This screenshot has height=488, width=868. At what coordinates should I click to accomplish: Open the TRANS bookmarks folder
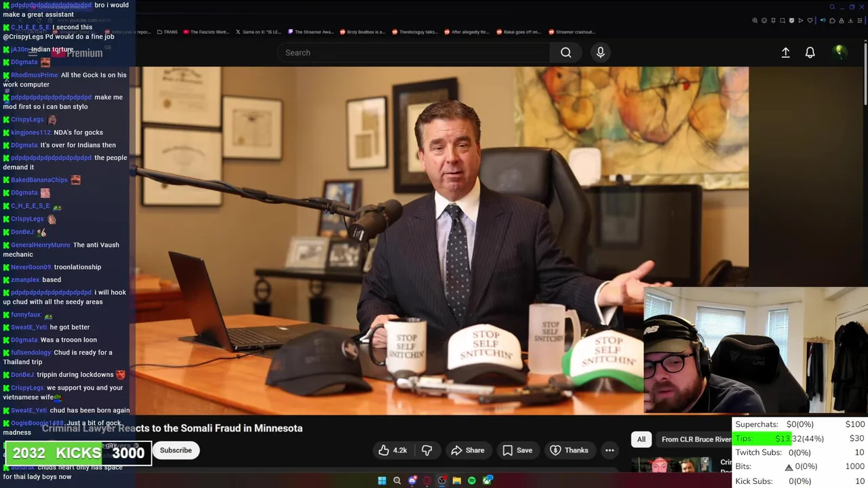(167, 32)
